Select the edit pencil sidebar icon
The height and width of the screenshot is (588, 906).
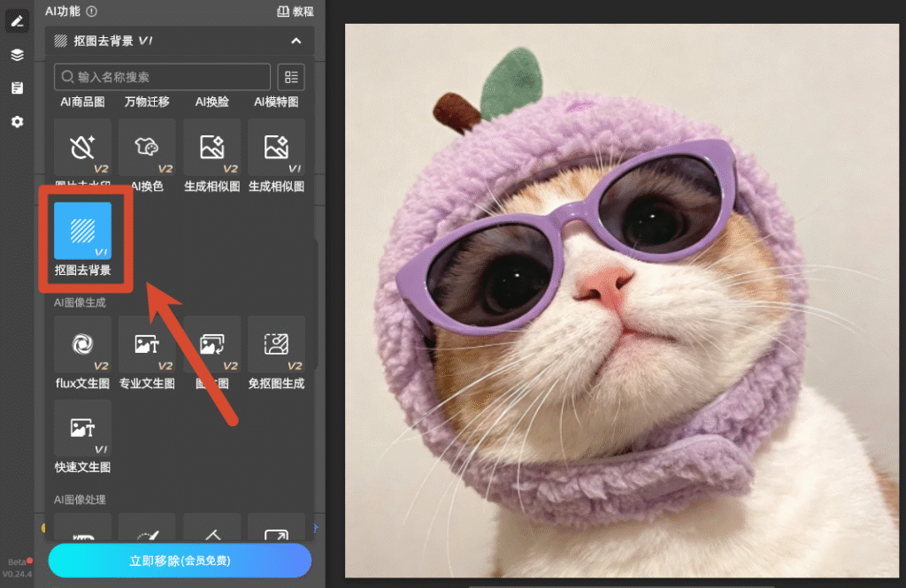tap(18, 21)
